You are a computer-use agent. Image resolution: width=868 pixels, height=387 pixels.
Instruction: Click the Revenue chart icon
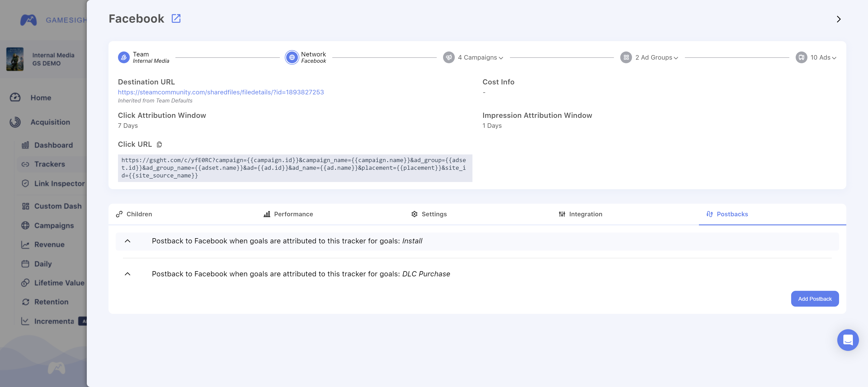[x=25, y=245]
